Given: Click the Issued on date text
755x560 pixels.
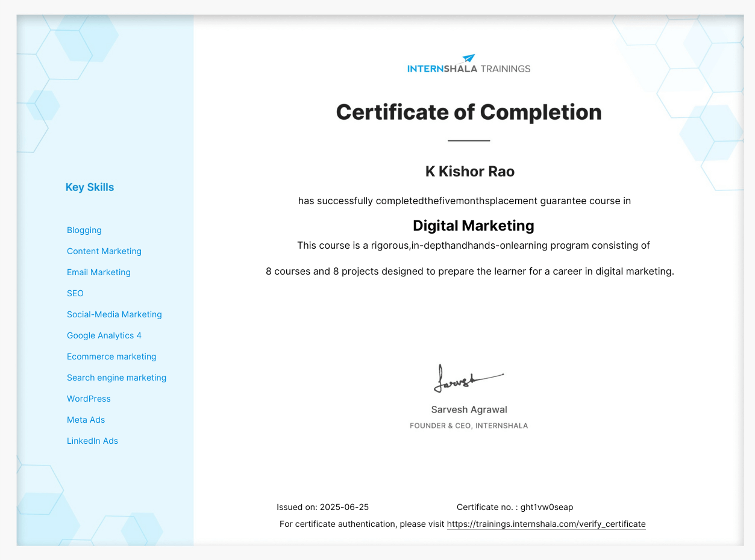Looking at the screenshot, I should tap(322, 507).
